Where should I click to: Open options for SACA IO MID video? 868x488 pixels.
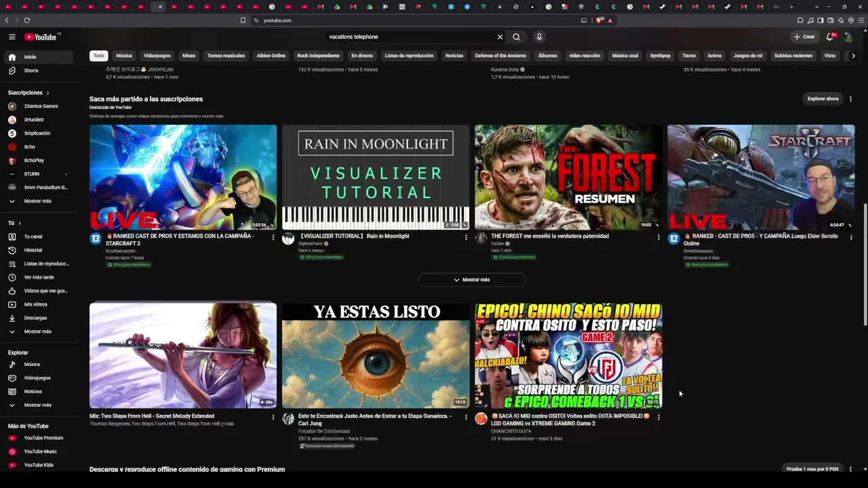(x=658, y=418)
